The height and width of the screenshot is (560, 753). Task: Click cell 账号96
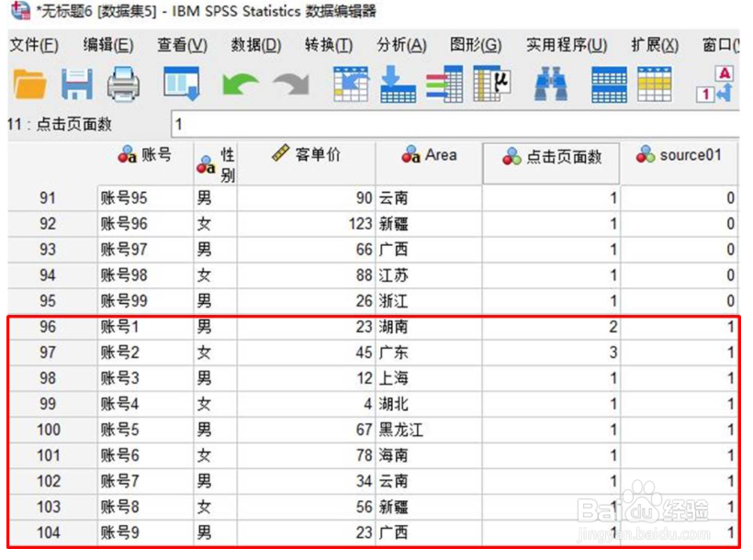click(145, 224)
